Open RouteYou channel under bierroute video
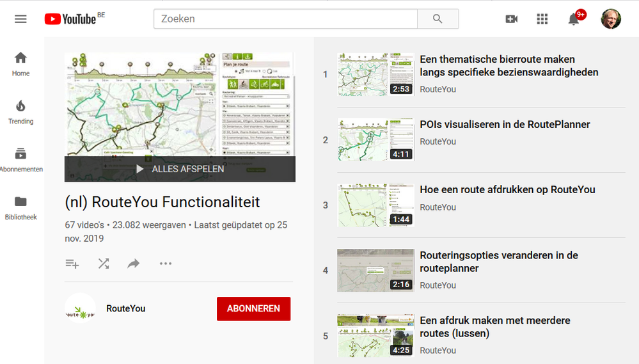639x364 pixels. pos(438,90)
